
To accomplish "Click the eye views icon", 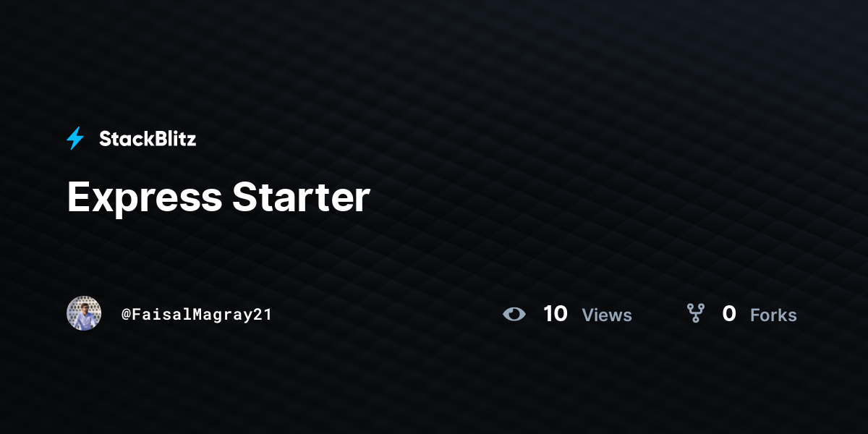I will (x=514, y=314).
